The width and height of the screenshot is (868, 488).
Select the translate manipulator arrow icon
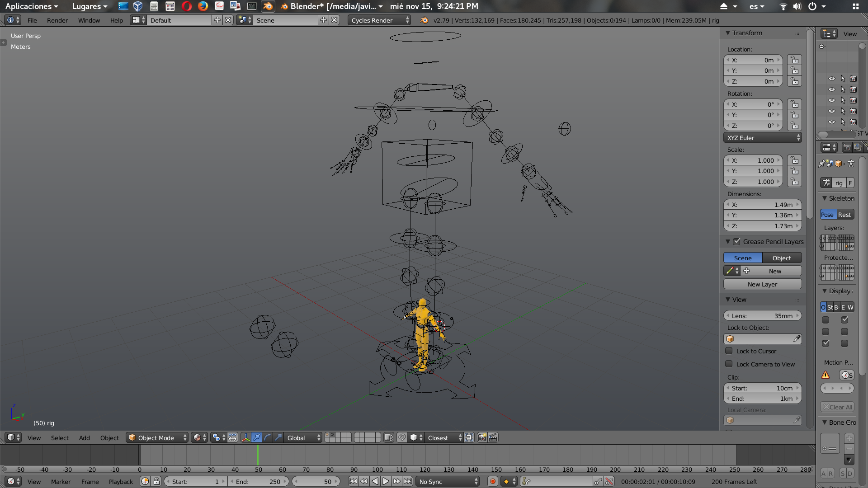click(256, 437)
